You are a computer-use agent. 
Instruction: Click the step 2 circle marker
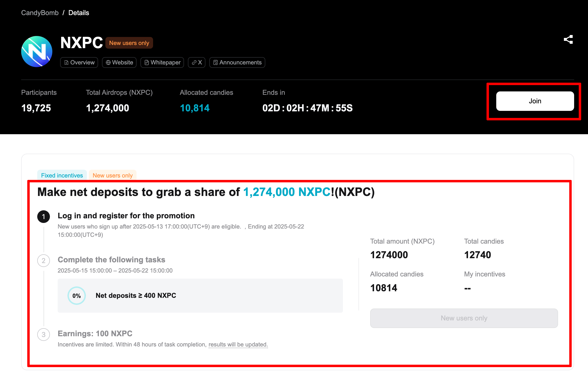[x=44, y=260]
